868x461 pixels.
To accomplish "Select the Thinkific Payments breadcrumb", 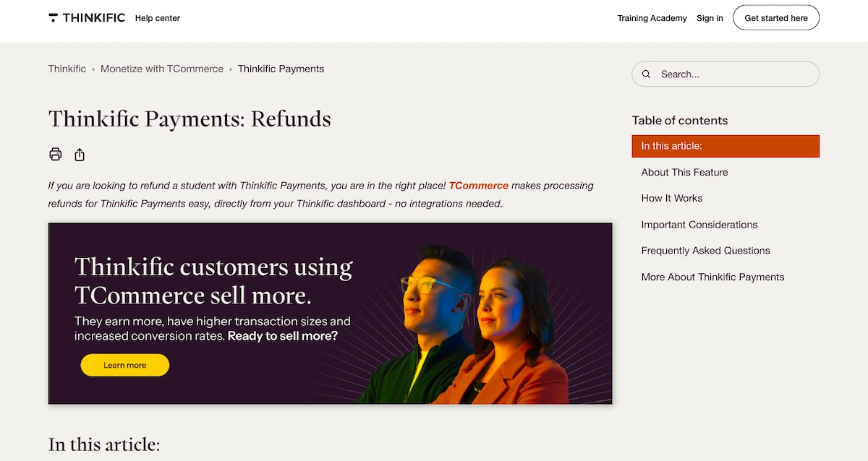I will (281, 69).
